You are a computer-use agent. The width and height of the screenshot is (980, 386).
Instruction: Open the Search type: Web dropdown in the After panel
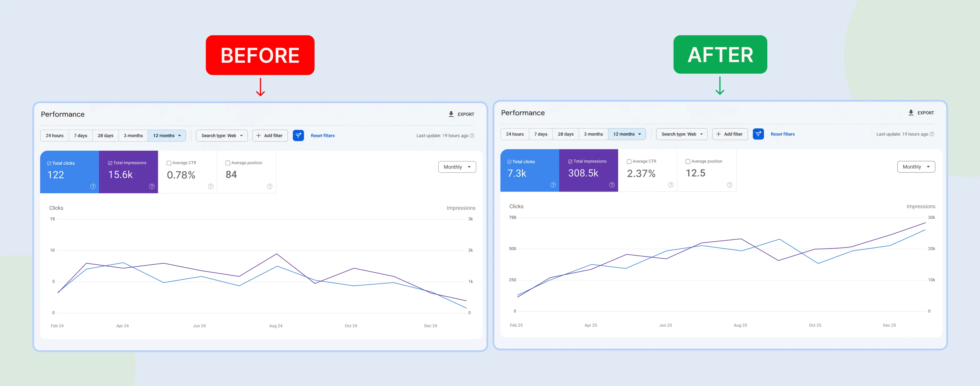(682, 134)
